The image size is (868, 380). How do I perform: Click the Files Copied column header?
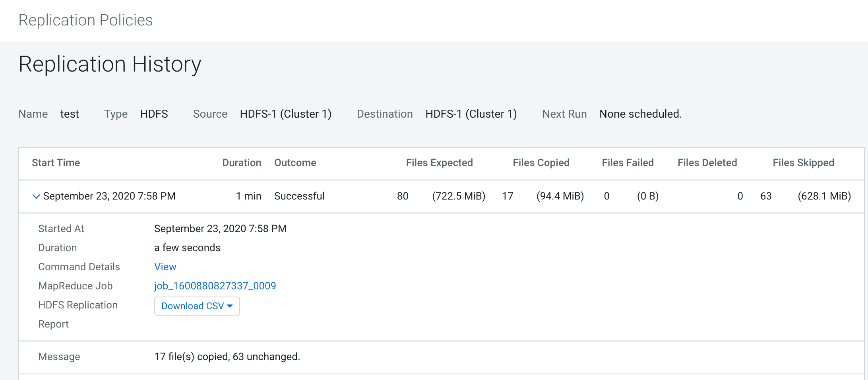pos(541,163)
